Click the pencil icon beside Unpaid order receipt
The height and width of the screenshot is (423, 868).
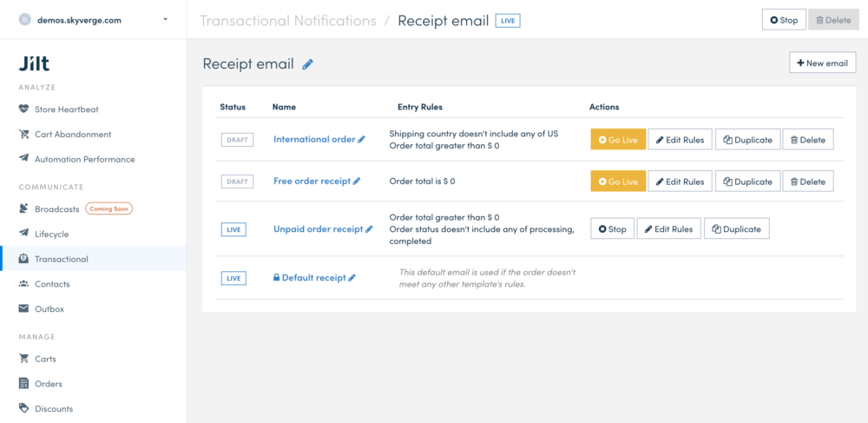click(369, 229)
